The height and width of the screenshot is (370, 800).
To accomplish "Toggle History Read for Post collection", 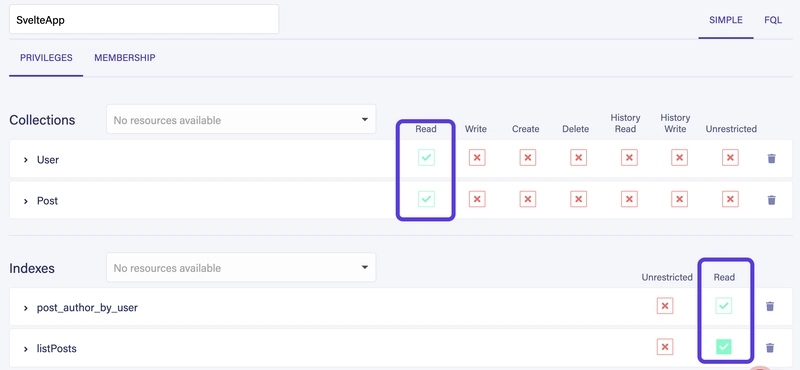I will [629, 199].
